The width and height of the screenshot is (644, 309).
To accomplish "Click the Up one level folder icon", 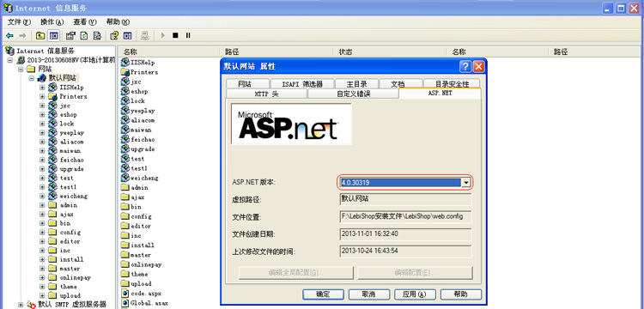I will pyautogui.click(x=40, y=36).
